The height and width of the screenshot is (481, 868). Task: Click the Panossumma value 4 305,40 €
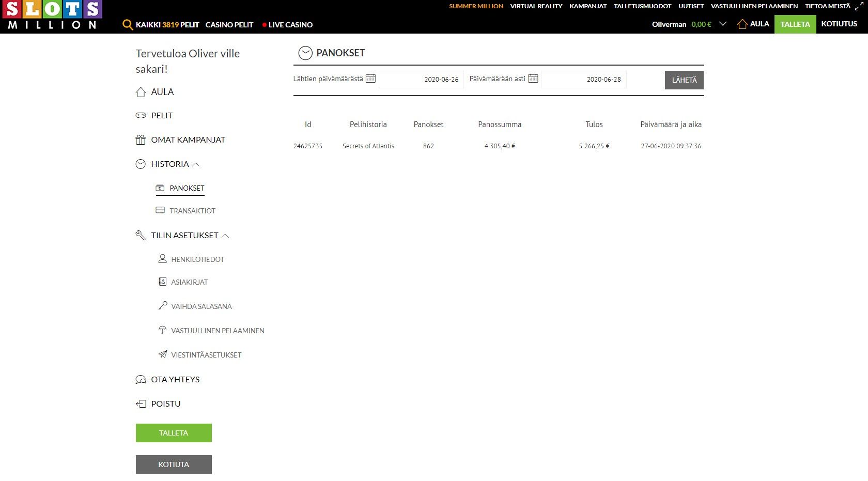pyautogui.click(x=500, y=146)
